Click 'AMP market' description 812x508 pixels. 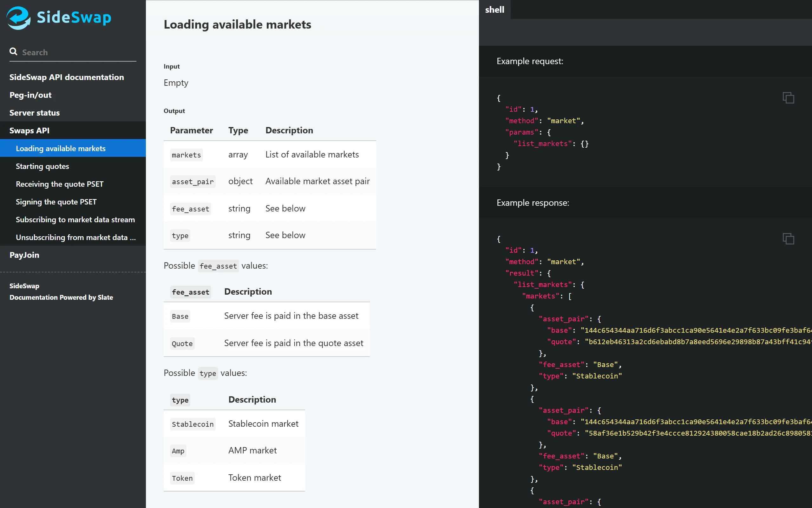point(252,451)
